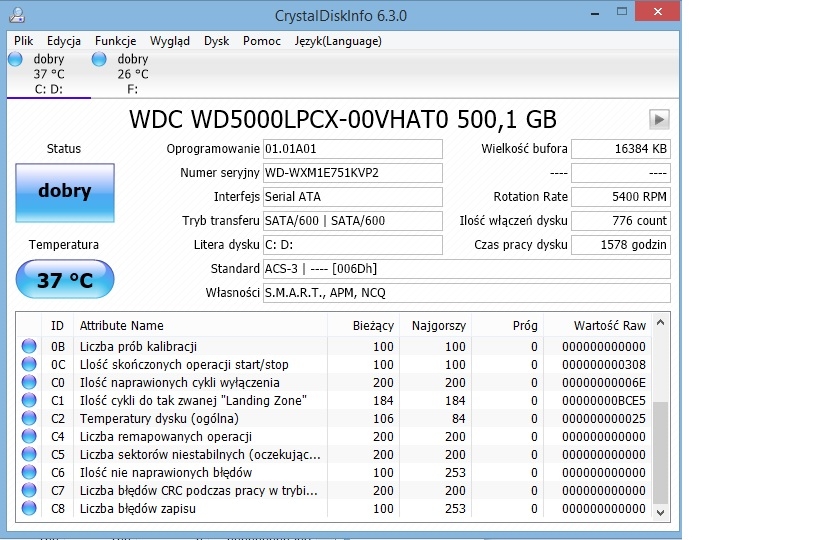Click the 37 °C temperature button
This screenshot has width=819, height=540.
tap(65, 279)
